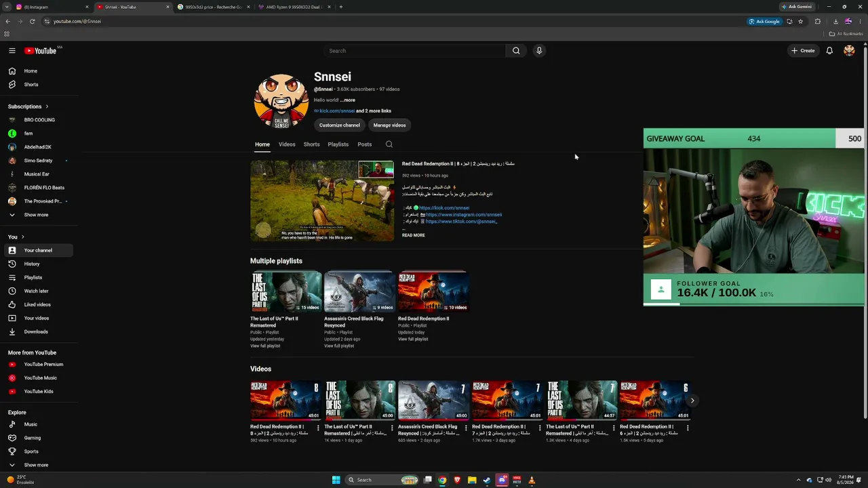Open the Instagram link in video description
The height and width of the screenshot is (488, 868).
pyautogui.click(x=464, y=215)
